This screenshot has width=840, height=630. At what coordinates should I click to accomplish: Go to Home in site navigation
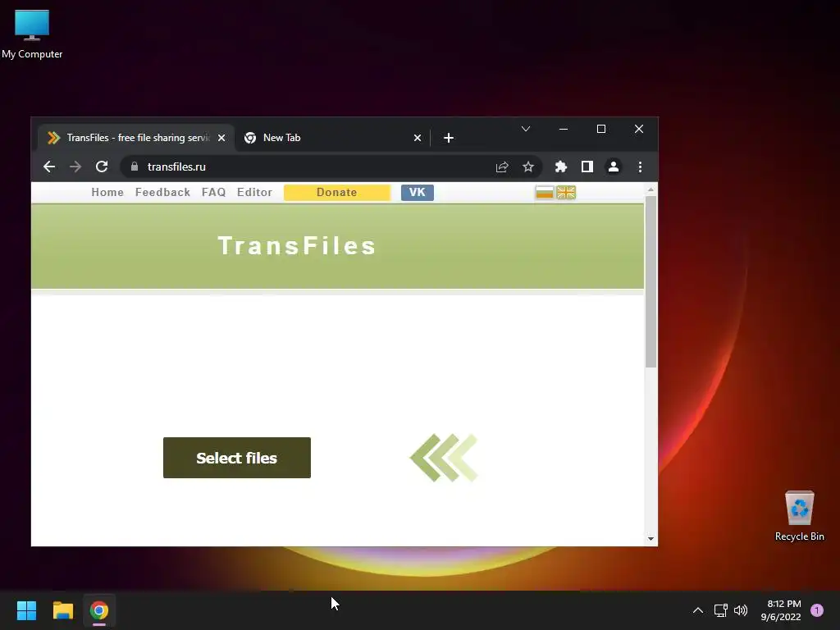[107, 192]
